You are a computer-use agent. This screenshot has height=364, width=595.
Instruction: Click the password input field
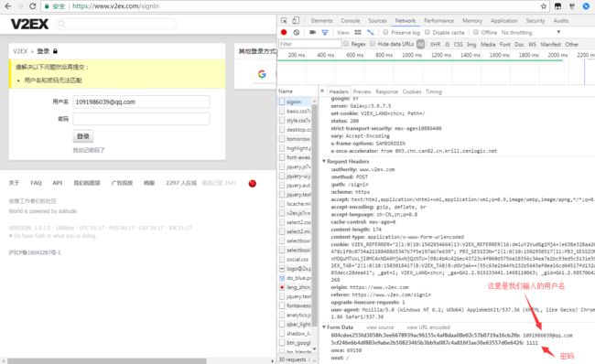coord(141,119)
